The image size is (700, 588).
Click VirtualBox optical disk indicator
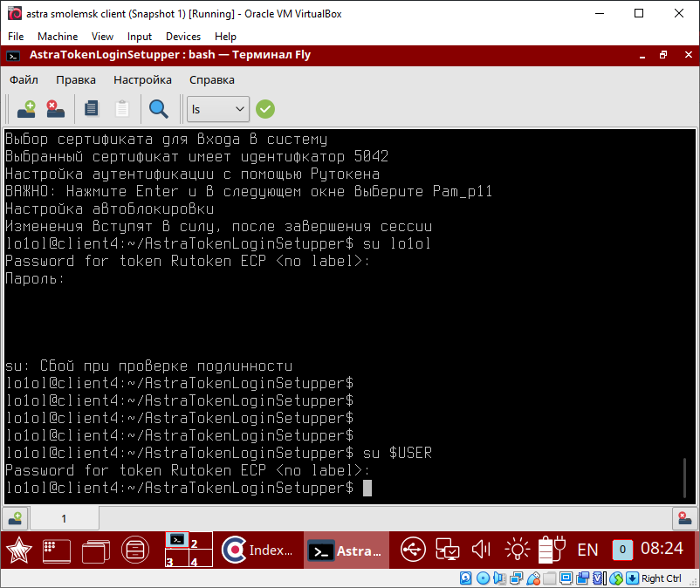(483, 578)
